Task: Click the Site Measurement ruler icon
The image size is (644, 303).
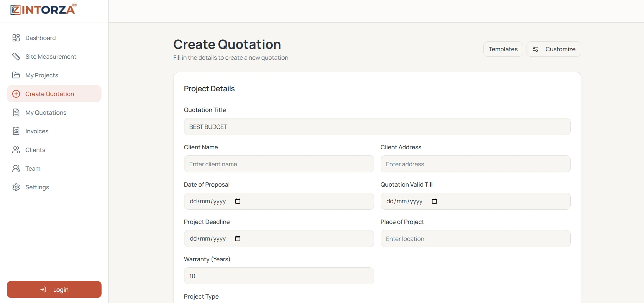Action: pyautogui.click(x=16, y=56)
